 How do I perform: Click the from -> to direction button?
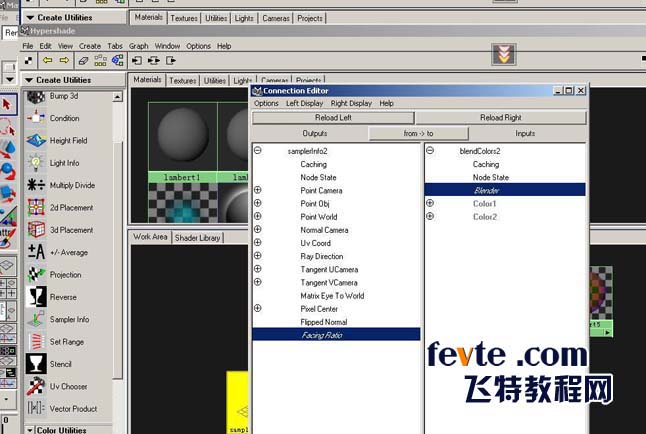pos(418,134)
